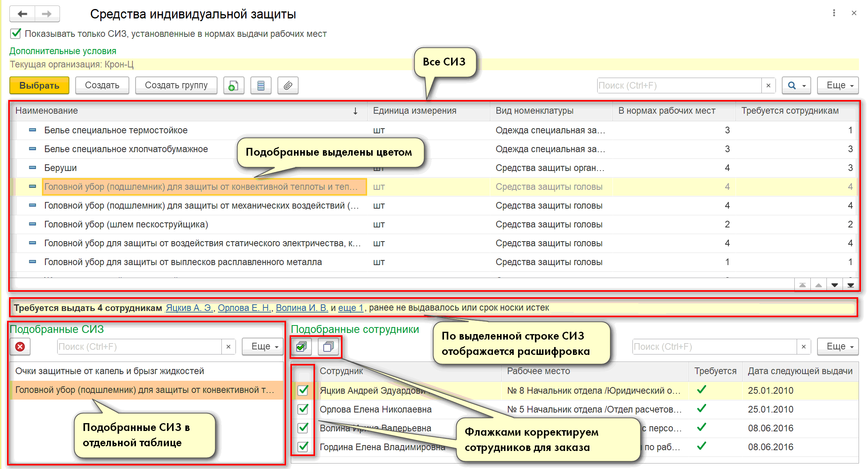
Task: Open the Орлова Е. Н. employee link
Action: pyautogui.click(x=245, y=308)
